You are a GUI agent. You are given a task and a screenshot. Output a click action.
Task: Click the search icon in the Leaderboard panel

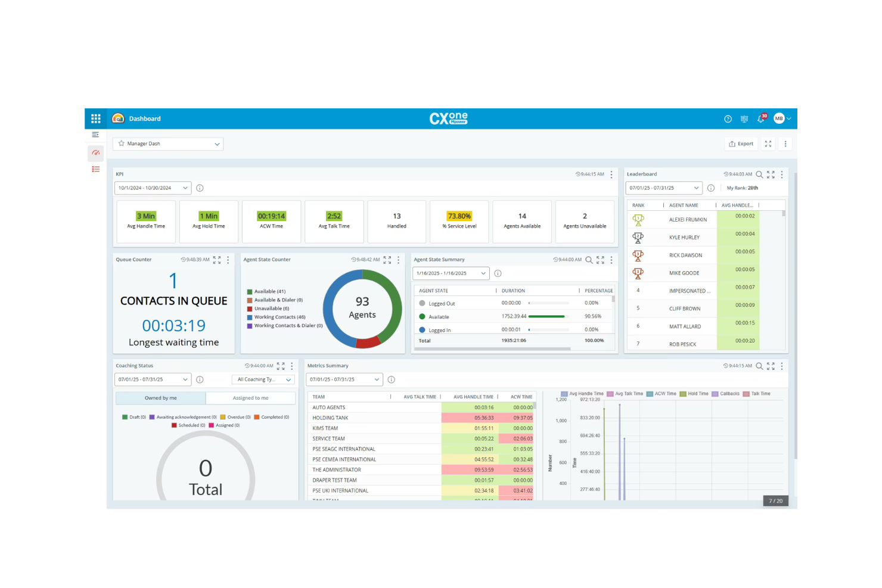tap(759, 174)
